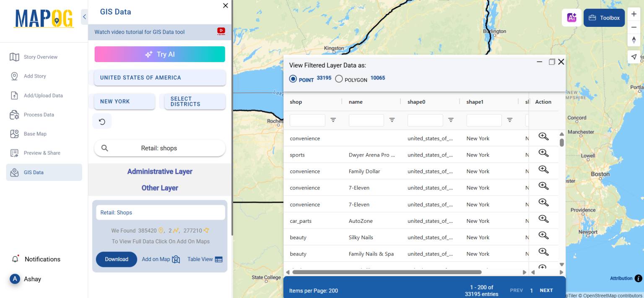Open the filter icon under the shop column
Screen dimensions: 644x298
(333, 120)
